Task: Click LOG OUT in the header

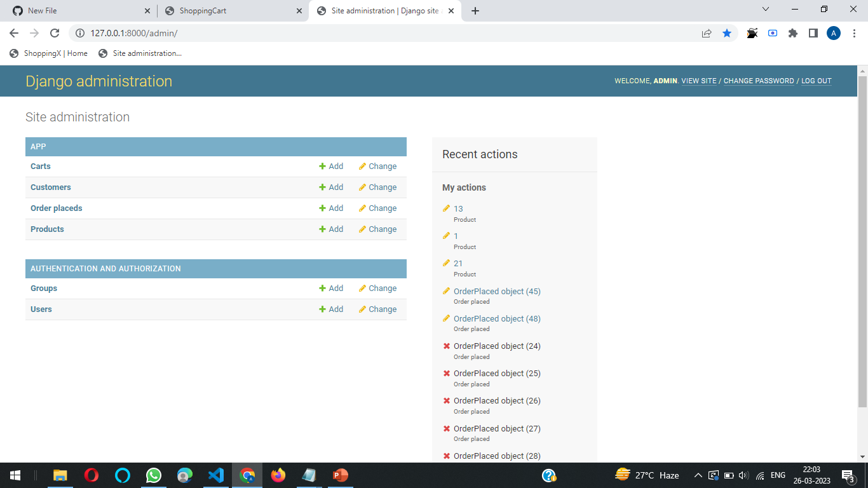Action: (817, 81)
